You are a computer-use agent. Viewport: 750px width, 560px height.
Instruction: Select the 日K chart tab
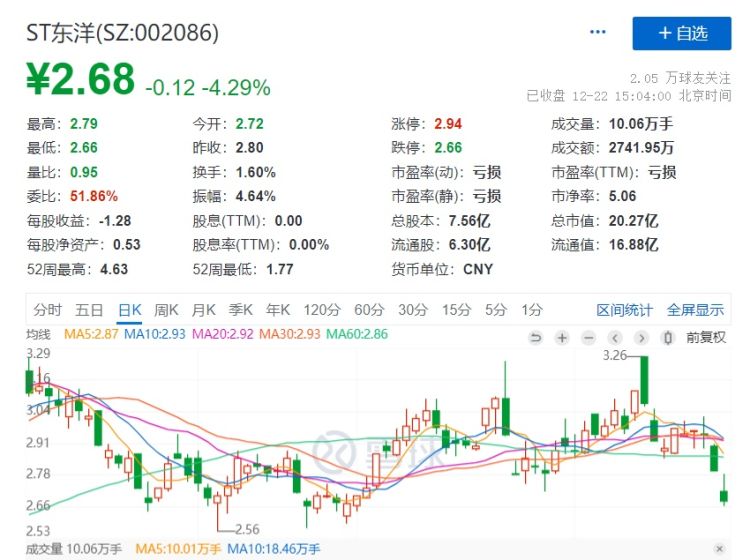130,310
